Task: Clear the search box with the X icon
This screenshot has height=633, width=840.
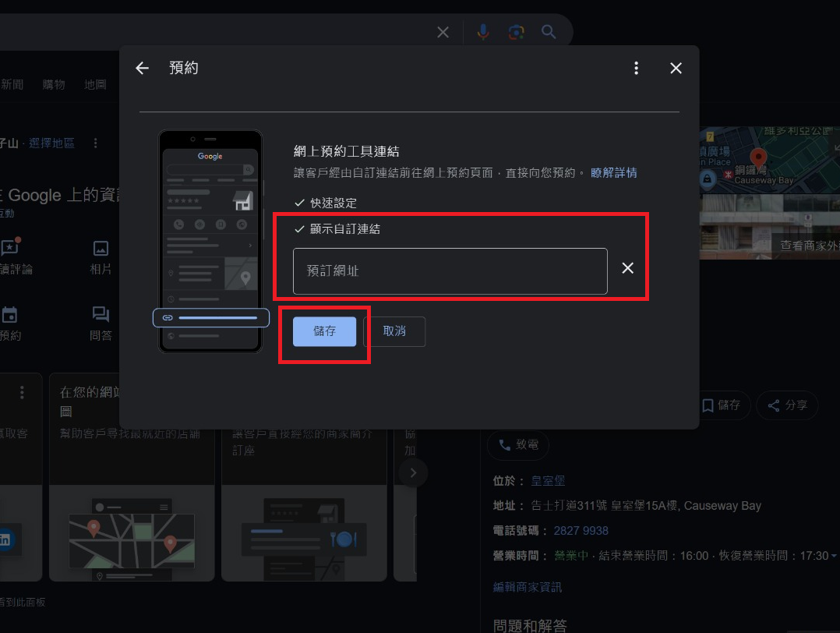Action: point(443,32)
